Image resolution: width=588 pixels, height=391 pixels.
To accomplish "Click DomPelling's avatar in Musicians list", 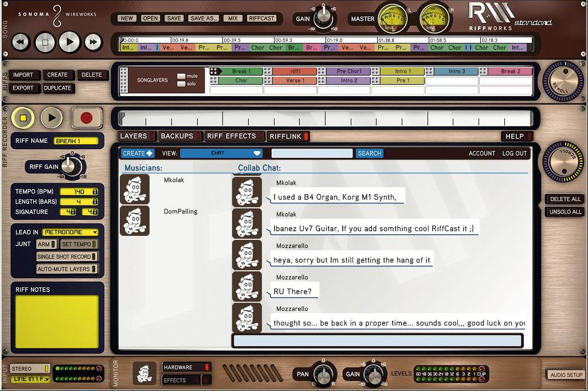I will point(135,220).
